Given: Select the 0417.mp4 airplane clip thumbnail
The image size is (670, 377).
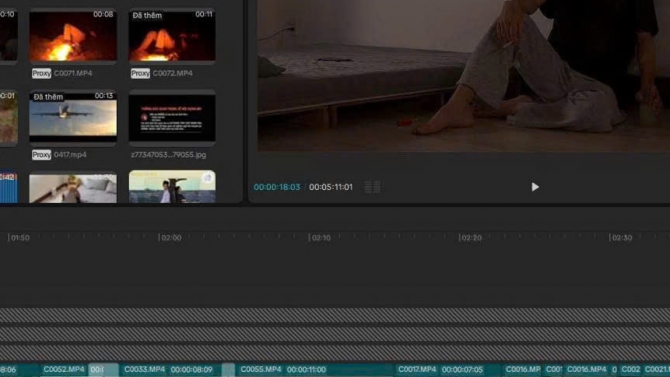Looking at the screenshot, I should 73,117.
